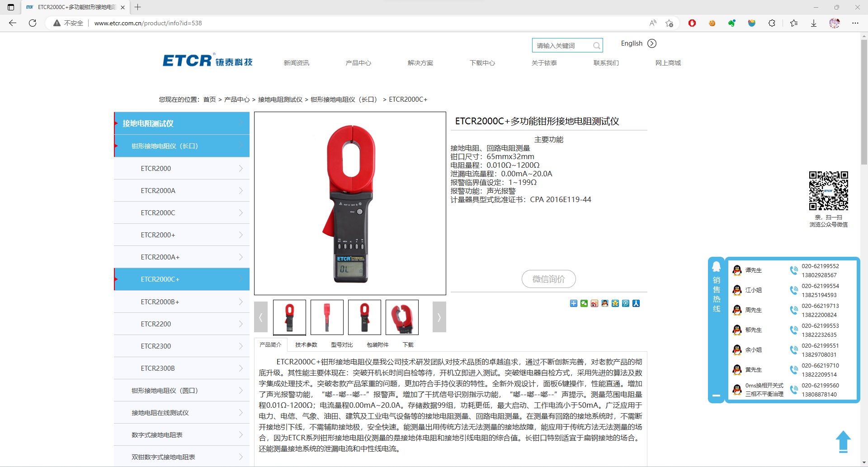
Task: Chat with 周先生 via QQ icon
Action: pyautogui.click(x=737, y=310)
